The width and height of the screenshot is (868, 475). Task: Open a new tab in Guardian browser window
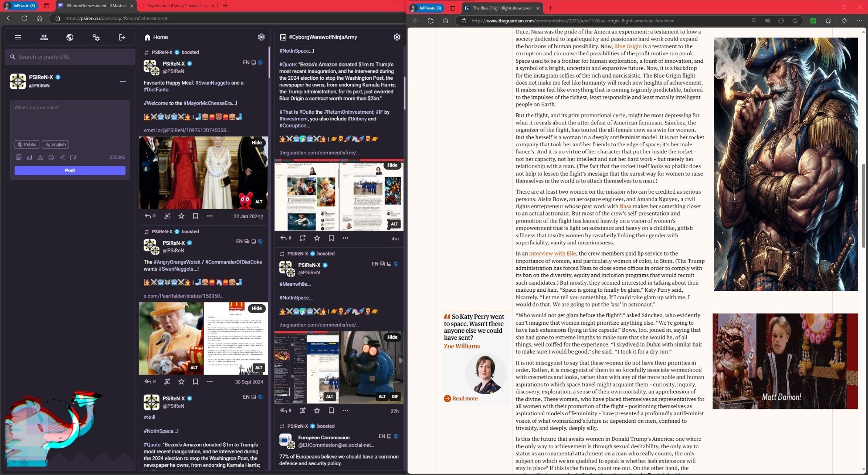click(x=550, y=8)
